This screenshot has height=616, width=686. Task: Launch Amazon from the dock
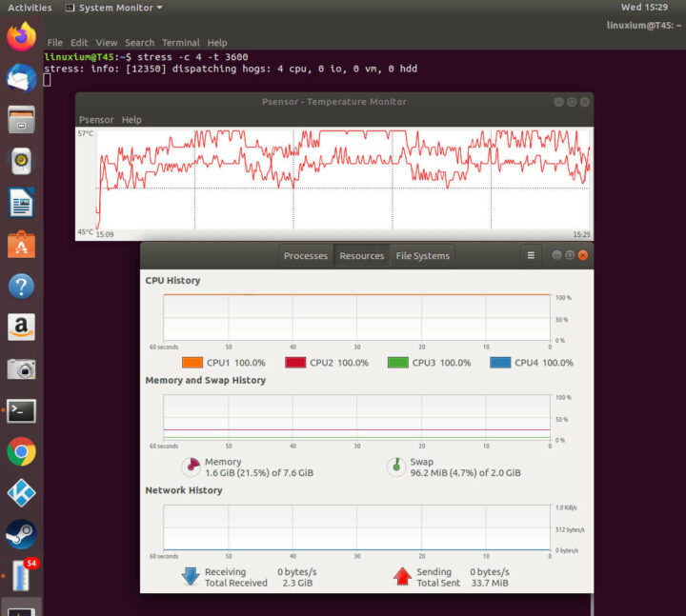pyautogui.click(x=21, y=328)
